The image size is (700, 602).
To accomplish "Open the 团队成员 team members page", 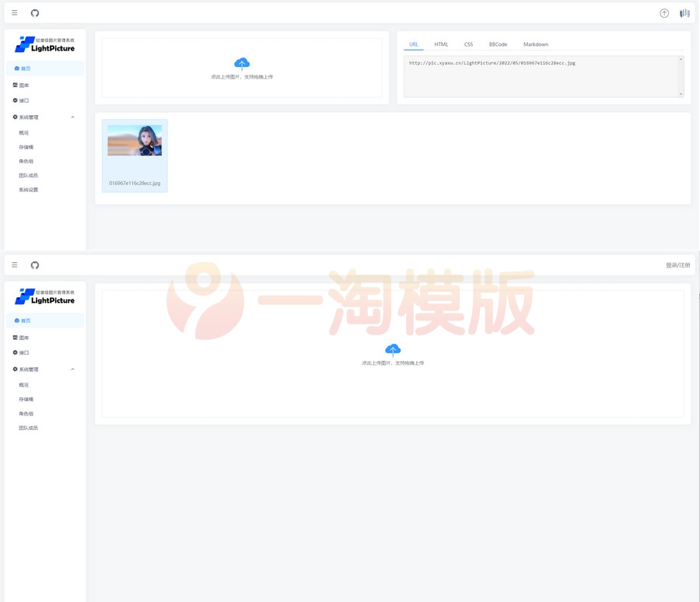I will 29,175.
